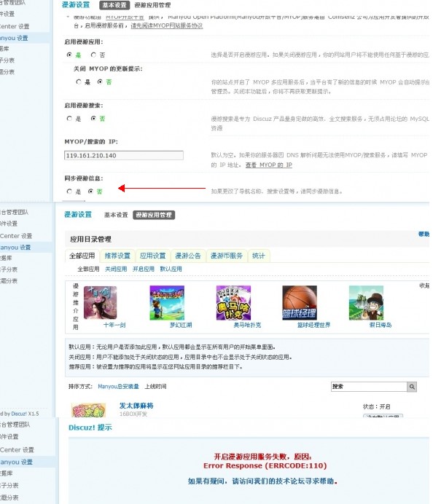Select 否 for 同步漫游信息
Screen dimensions: 441x504
90,192
